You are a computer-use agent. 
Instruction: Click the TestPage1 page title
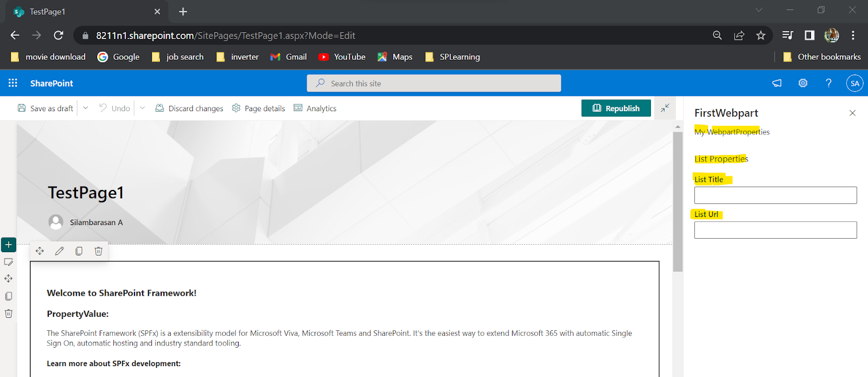pyautogui.click(x=86, y=193)
